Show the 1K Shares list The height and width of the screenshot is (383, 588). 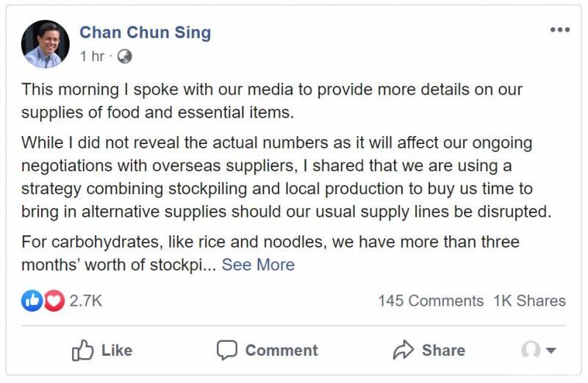pos(529,301)
